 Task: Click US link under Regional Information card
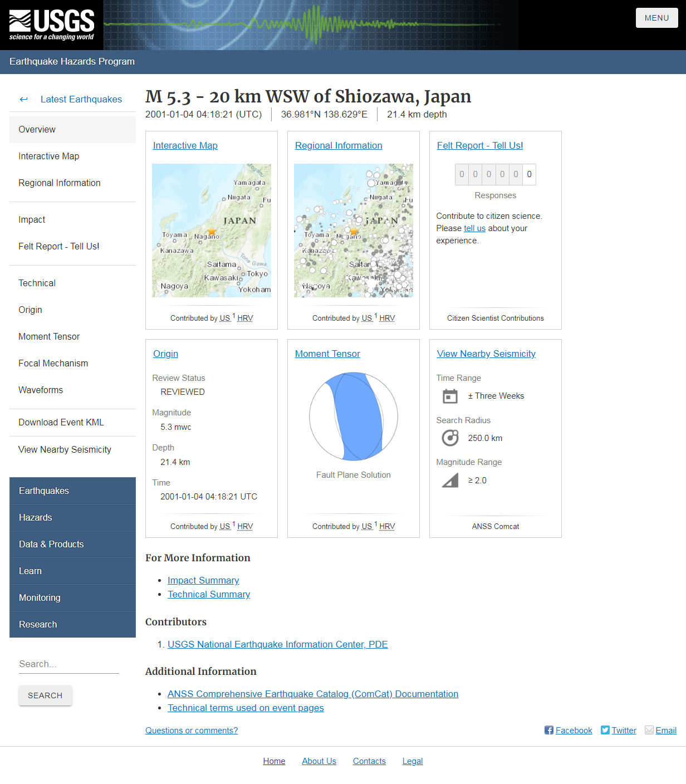(x=367, y=318)
